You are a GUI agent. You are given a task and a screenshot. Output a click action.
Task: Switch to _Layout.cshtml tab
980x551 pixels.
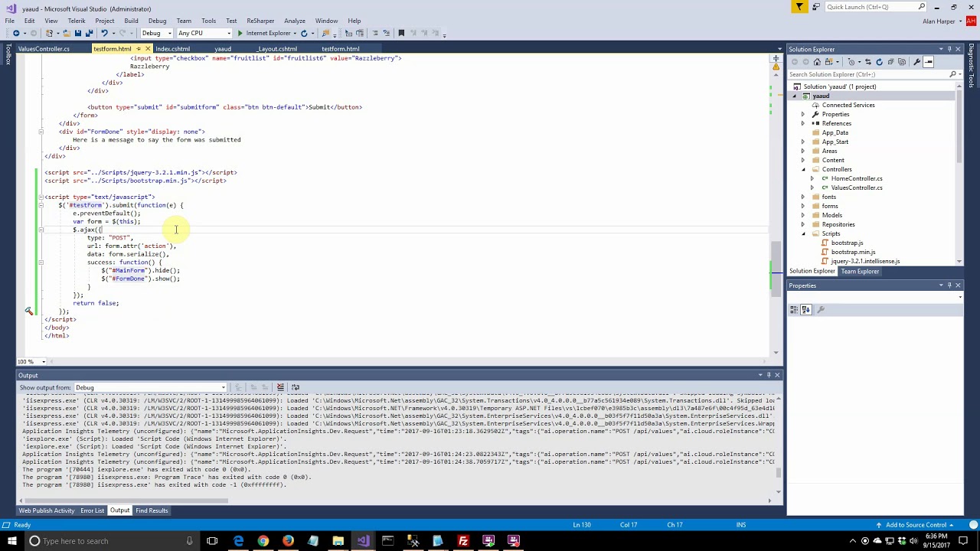click(277, 49)
